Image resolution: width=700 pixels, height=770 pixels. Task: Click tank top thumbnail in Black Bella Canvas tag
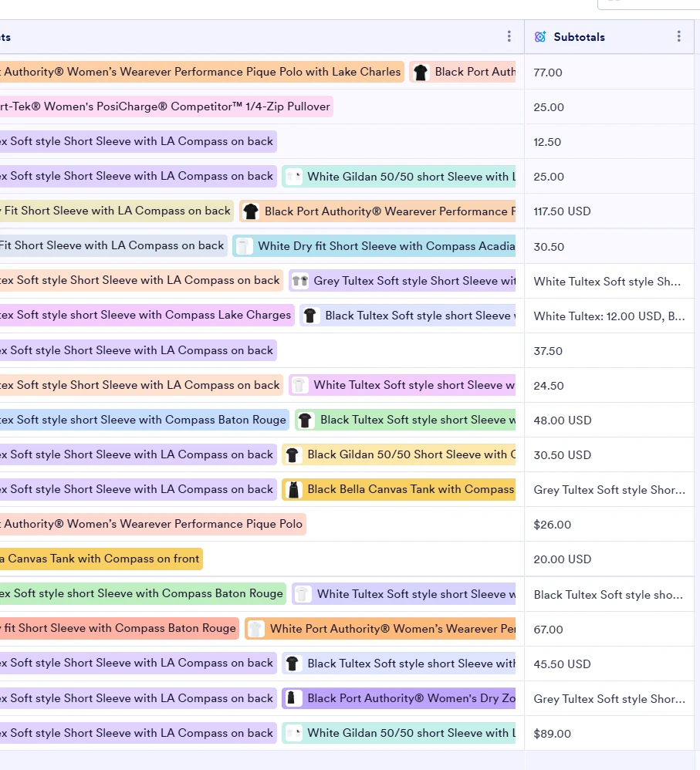point(293,490)
